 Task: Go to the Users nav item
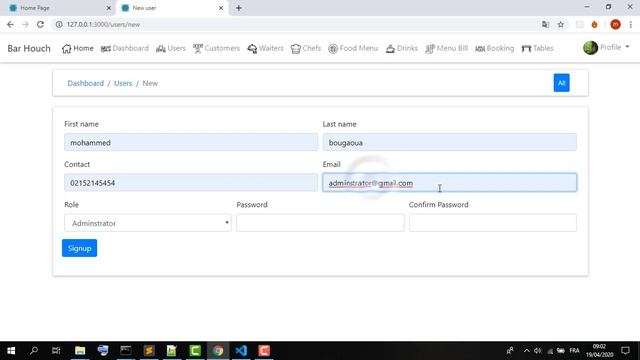(x=171, y=48)
